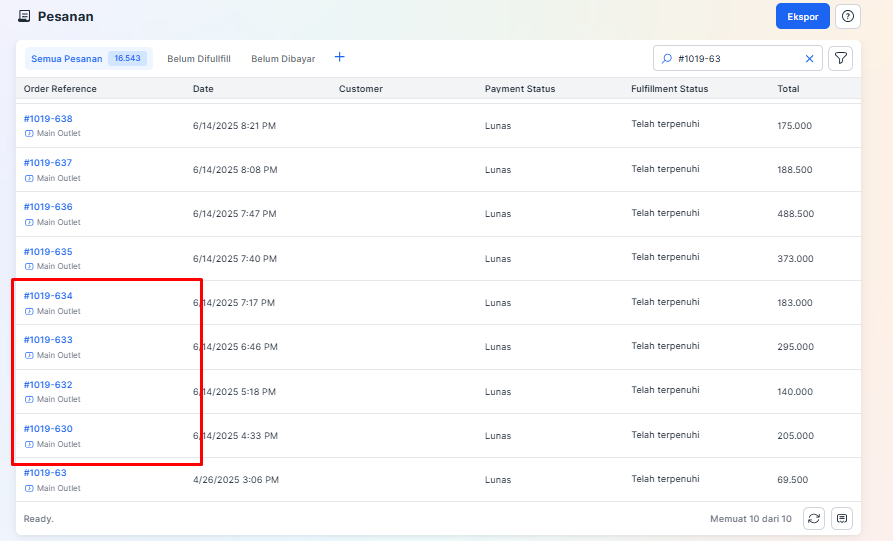
Task: Click Main Outlet label under #1019-636
Action: click(59, 222)
